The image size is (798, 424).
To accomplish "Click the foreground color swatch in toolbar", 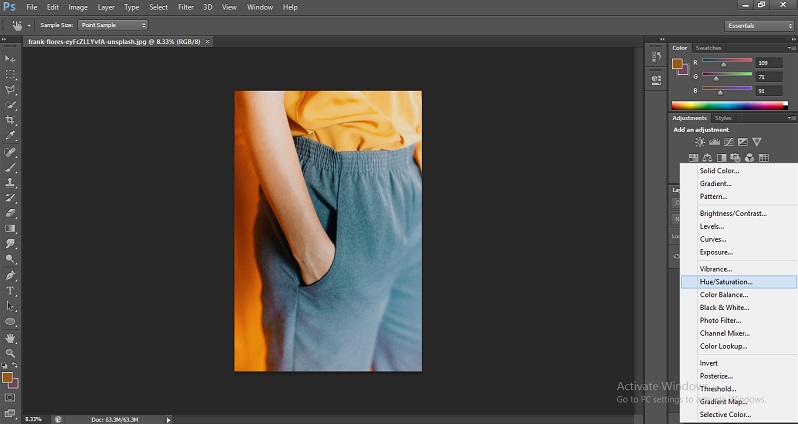I will coord(8,378).
